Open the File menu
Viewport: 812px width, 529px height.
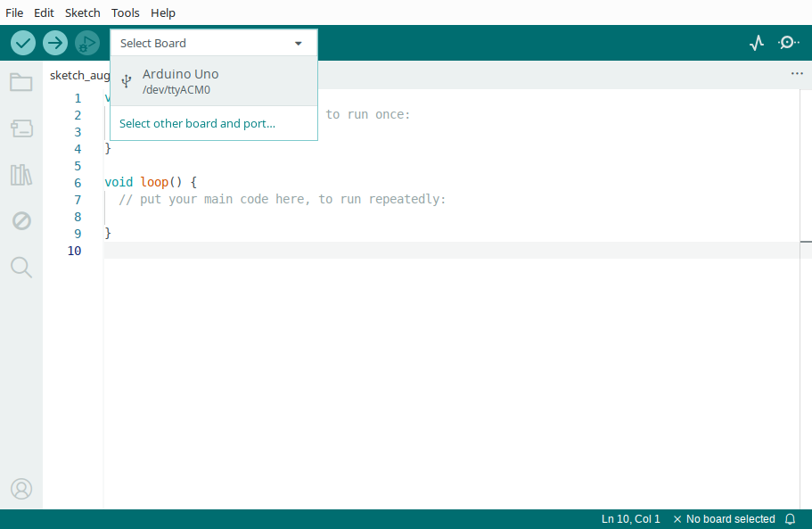pos(14,13)
